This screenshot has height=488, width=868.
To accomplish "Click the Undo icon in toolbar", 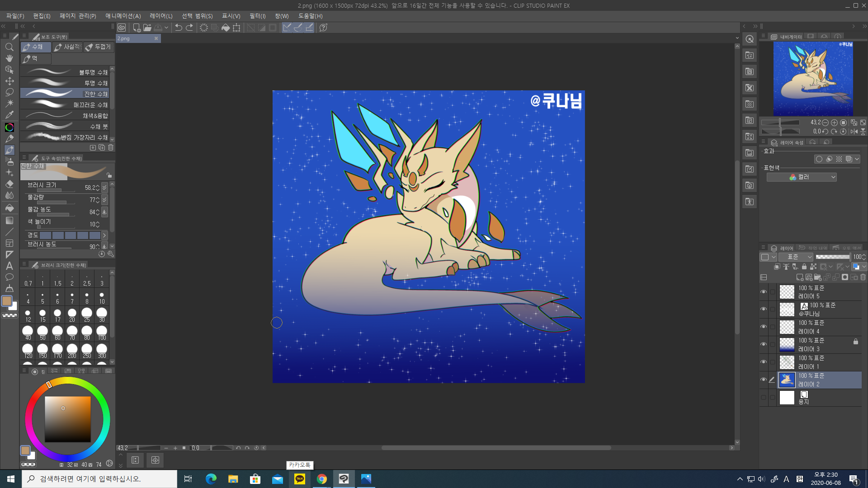I will [x=178, y=28].
